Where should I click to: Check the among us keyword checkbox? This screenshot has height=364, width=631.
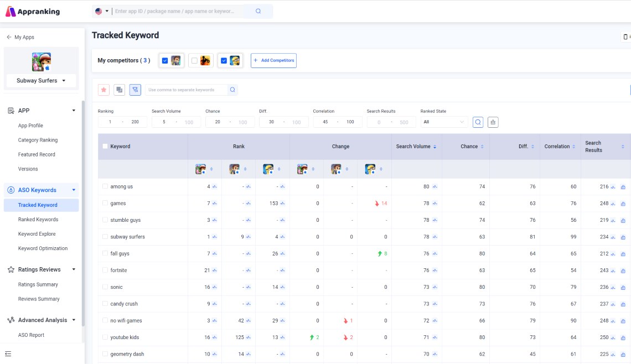pos(105,186)
